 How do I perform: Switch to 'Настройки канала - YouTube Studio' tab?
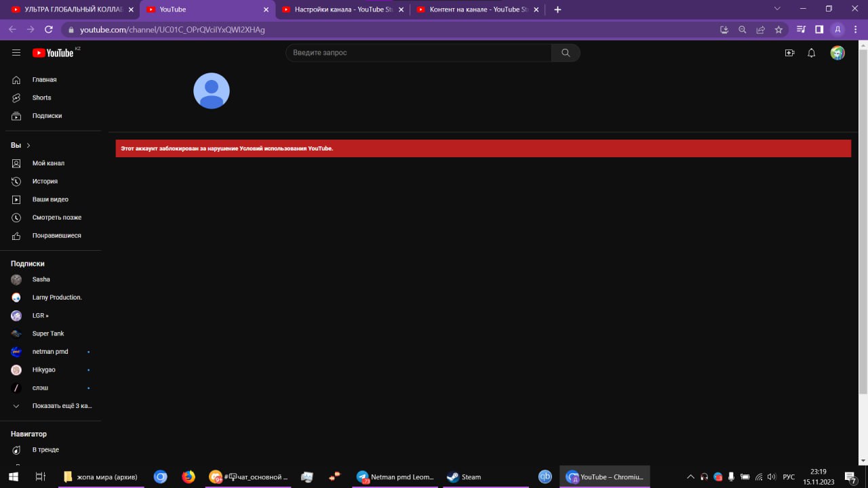[343, 9]
